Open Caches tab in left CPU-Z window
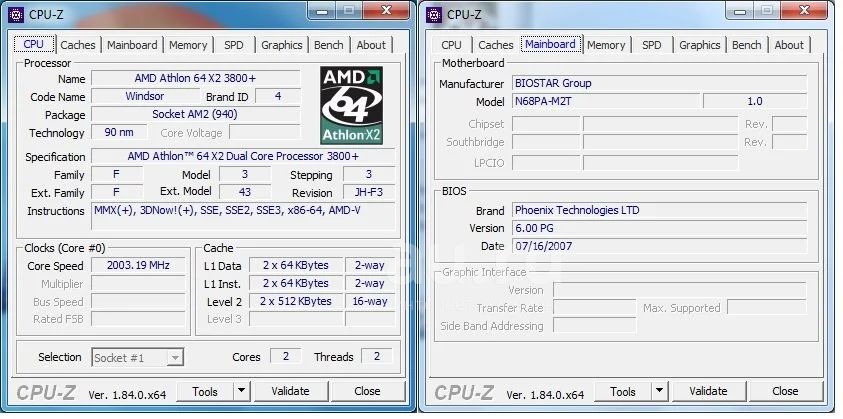Screen dimensions: 843x419 pyautogui.click(x=78, y=45)
